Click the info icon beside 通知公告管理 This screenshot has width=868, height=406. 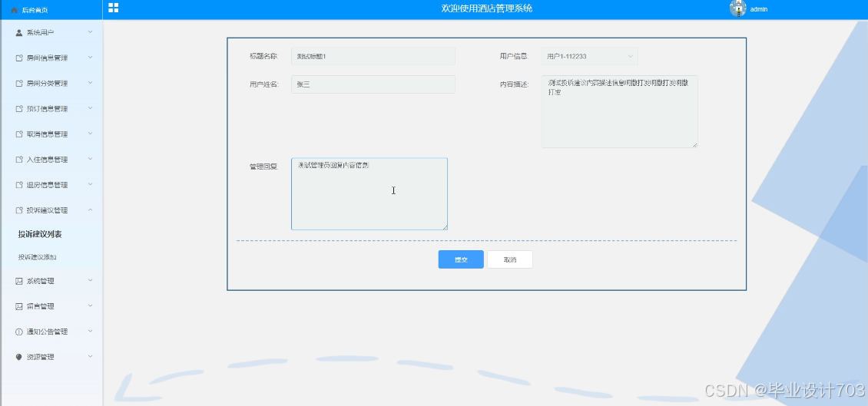[x=19, y=332]
